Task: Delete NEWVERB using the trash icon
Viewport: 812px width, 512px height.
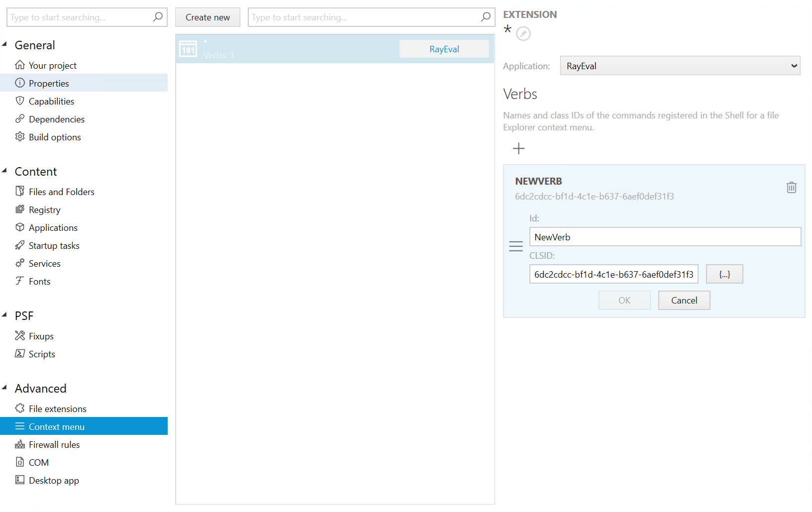Action: 792,187
